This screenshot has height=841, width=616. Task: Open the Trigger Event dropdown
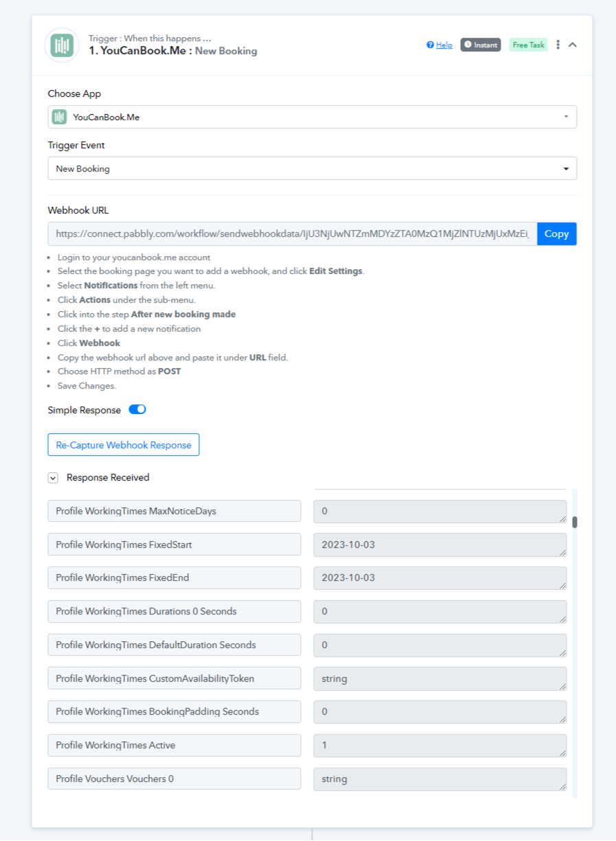coord(312,168)
